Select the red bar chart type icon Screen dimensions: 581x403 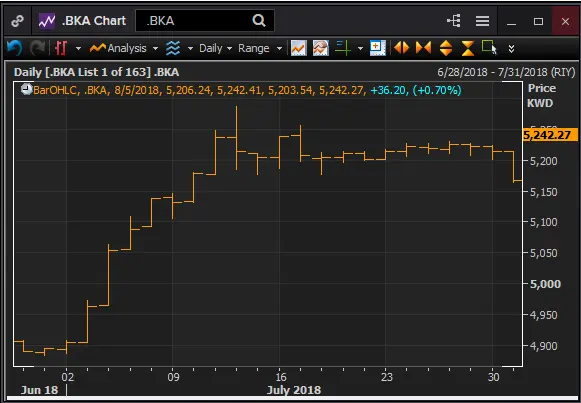coord(61,48)
